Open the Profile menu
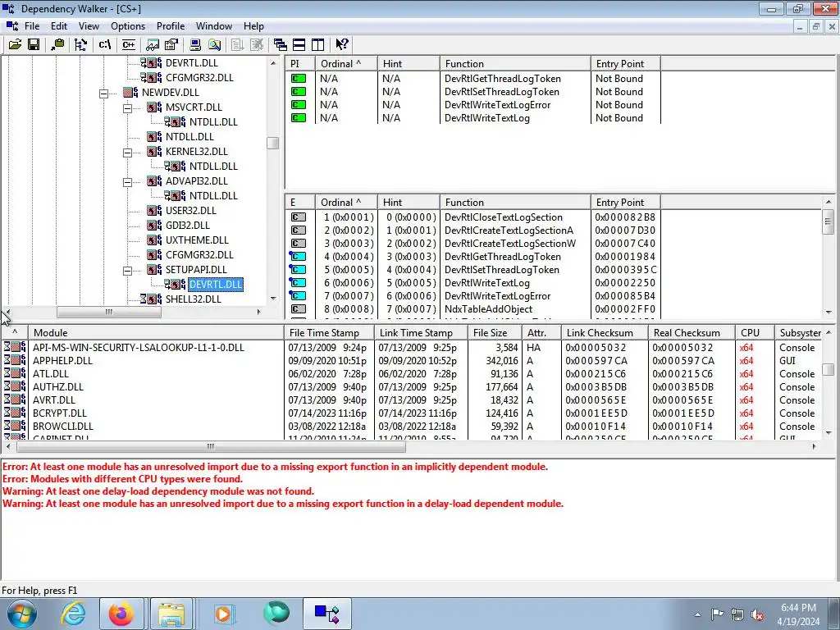This screenshot has width=840, height=630. (x=171, y=26)
